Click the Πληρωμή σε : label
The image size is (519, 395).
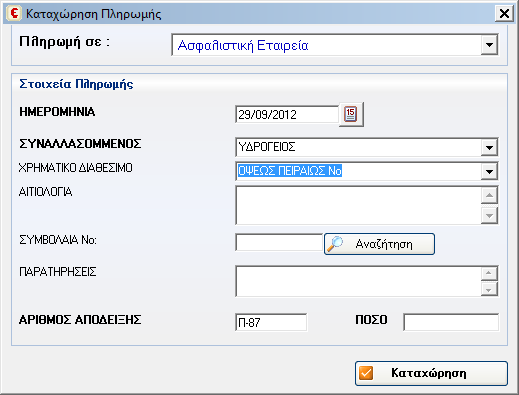tap(65, 42)
